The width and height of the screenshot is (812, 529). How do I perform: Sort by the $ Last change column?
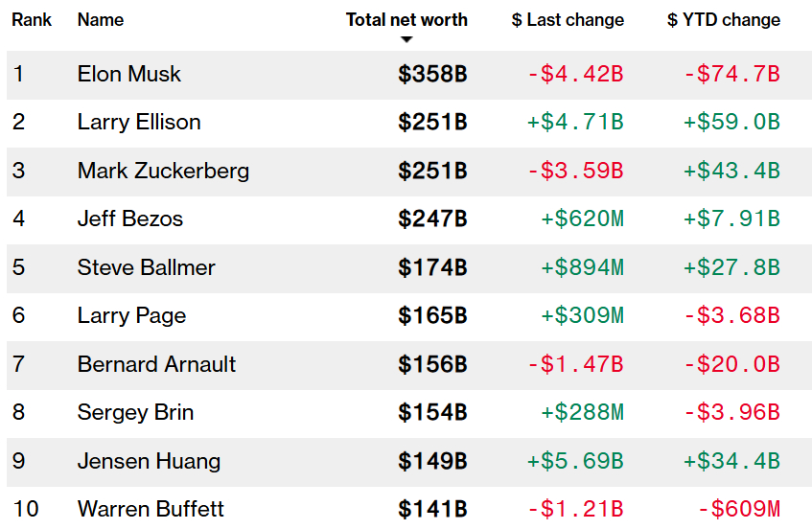tap(568, 19)
